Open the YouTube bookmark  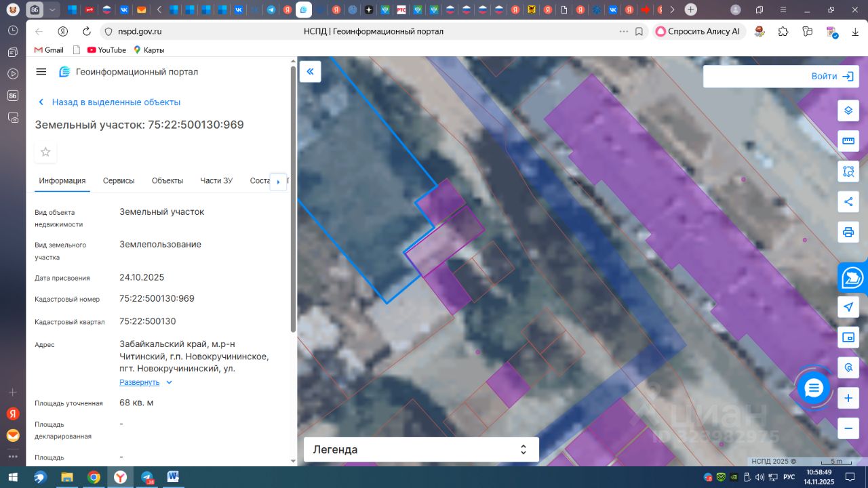coord(106,50)
